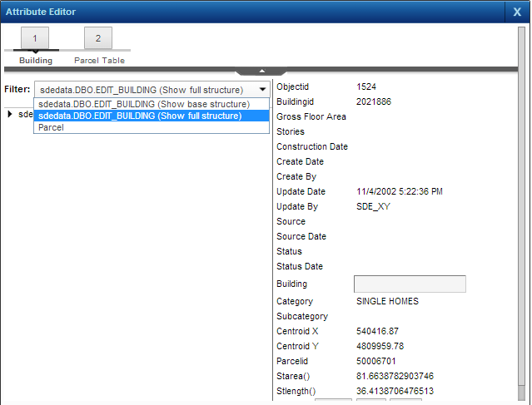Click the Centroid X value
Screen dimensions: 532x405
[x=375, y=331]
